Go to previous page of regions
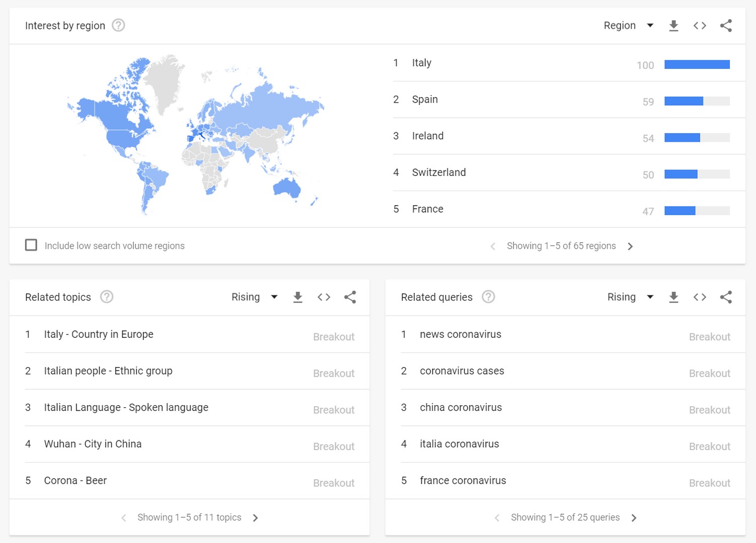 493,246
